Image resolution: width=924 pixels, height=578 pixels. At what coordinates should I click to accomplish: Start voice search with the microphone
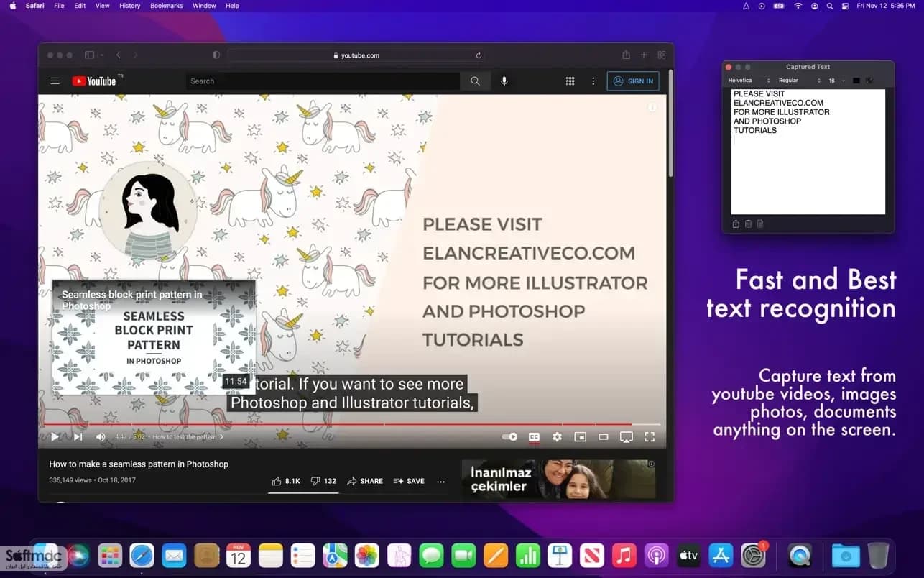click(x=504, y=81)
